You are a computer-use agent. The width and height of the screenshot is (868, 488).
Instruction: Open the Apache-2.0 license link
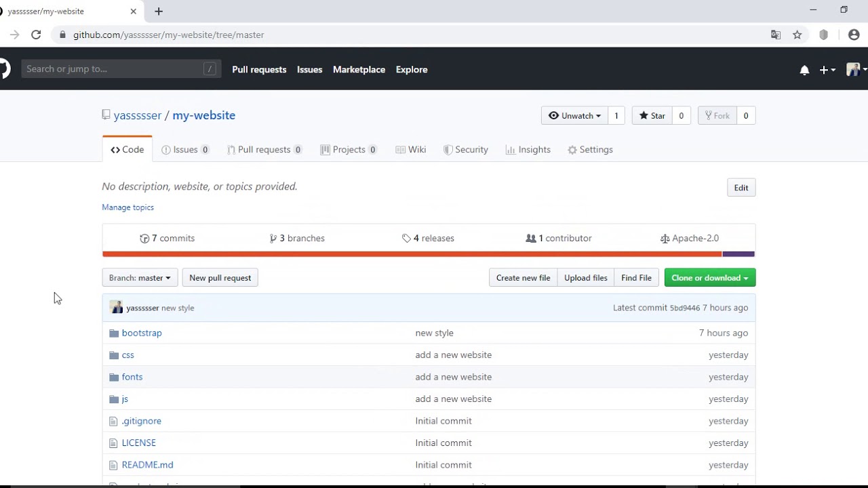690,239
